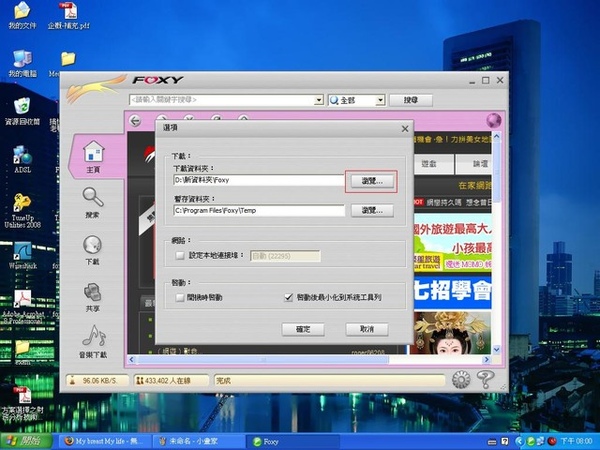Image resolution: width=600 pixels, height=450 pixels.
Task: Uncheck 啟動後最小化到系統工具列 checkbox
Action: [x=289, y=297]
